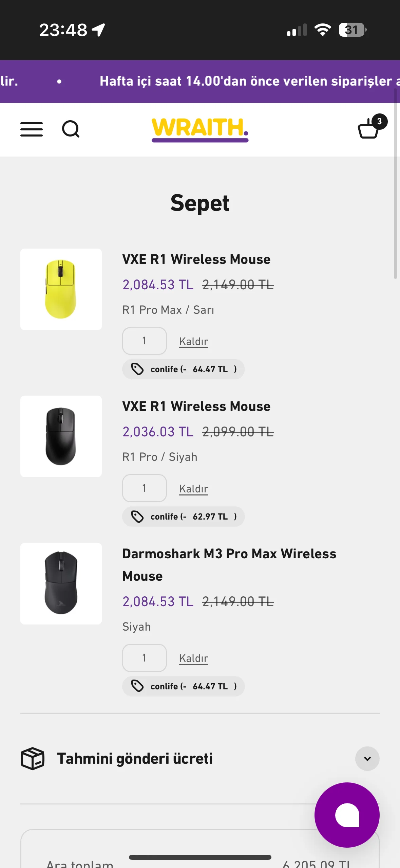Go to the WRAITH logo homepage
Viewport: 400px width, 868px height.
pos(200,129)
